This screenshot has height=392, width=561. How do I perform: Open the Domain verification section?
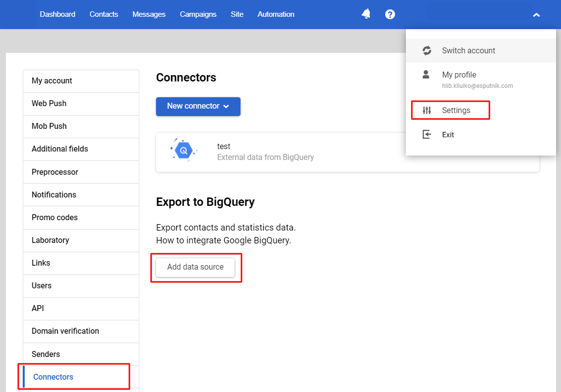coord(65,331)
